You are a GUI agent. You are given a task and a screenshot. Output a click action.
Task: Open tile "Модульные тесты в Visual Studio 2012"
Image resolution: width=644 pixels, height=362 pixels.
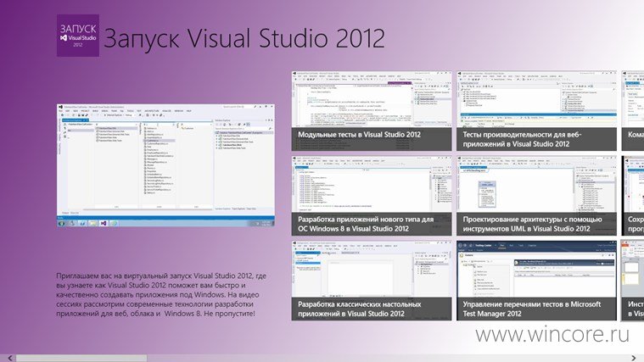(x=372, y=111)
